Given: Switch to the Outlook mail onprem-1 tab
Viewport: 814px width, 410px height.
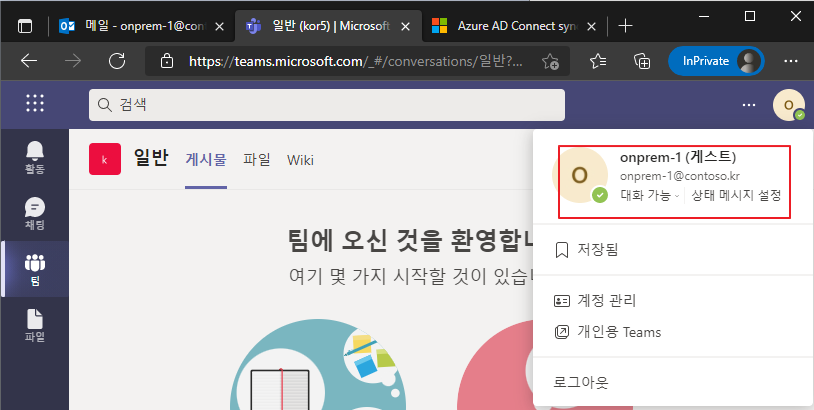Looking at the screenshot, I should (141, 26).
